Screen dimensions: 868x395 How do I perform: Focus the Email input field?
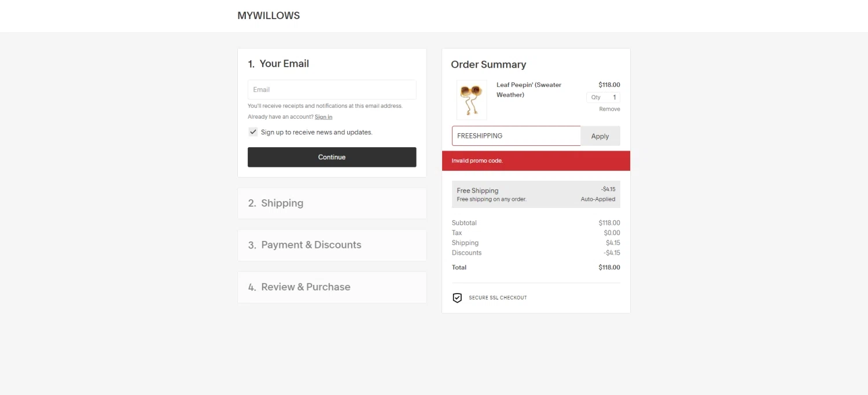[x=332, y=90]
